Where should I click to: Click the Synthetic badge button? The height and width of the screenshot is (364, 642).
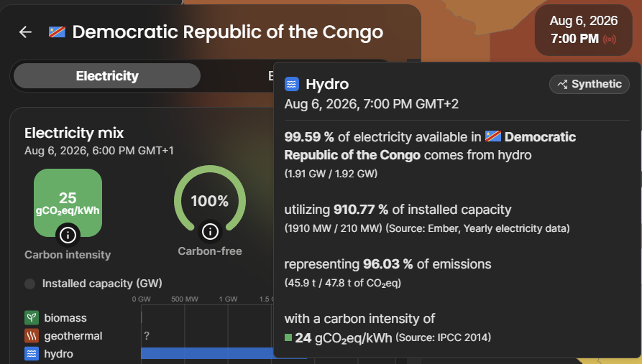(590, 84)
